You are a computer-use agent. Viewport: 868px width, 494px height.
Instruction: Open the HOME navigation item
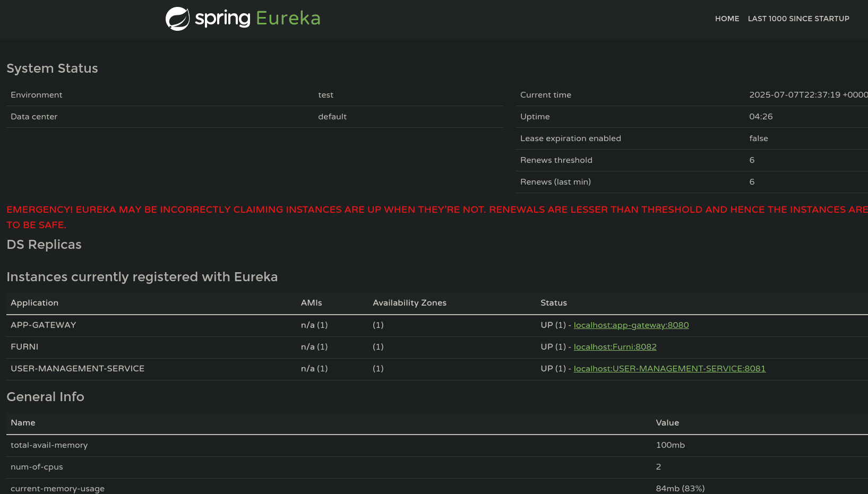pyautogui.click(x=727, y=19)
